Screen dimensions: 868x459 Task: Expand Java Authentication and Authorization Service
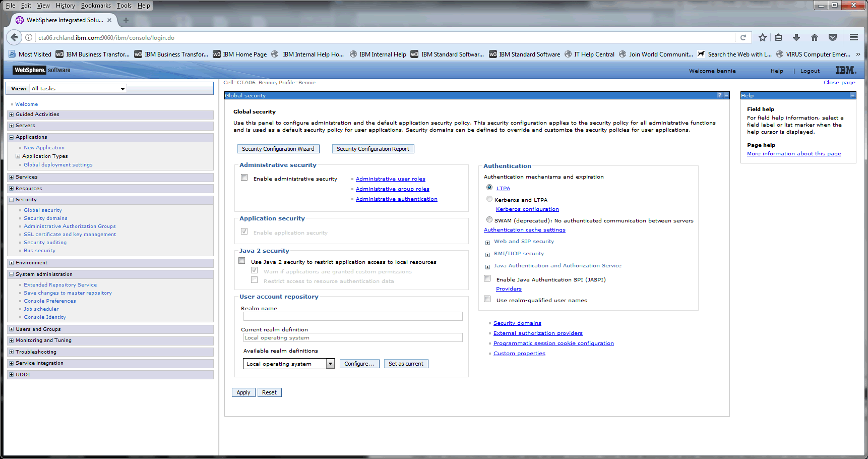(487, 267)
